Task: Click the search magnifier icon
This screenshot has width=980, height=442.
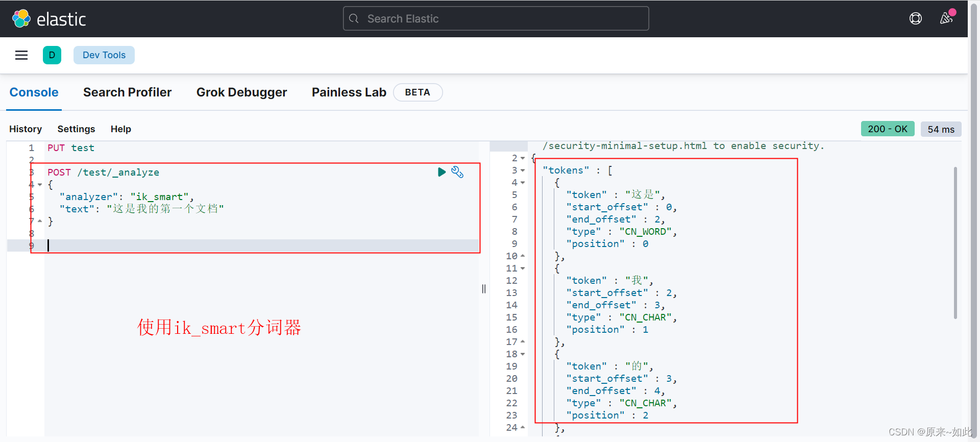Action: (354, 19)
